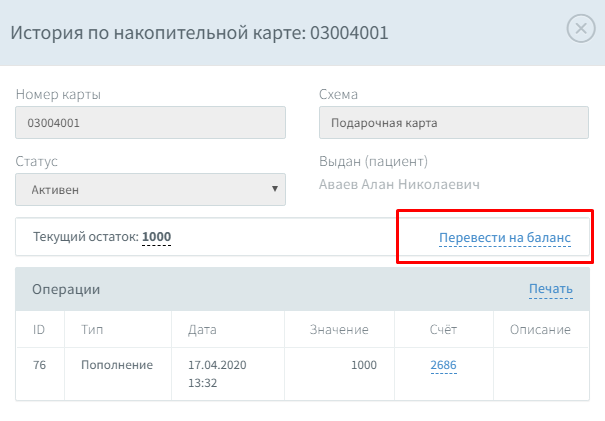Click the Перевести на баланс link
Screen dimensions: 605x421
[x=505, y=237]
